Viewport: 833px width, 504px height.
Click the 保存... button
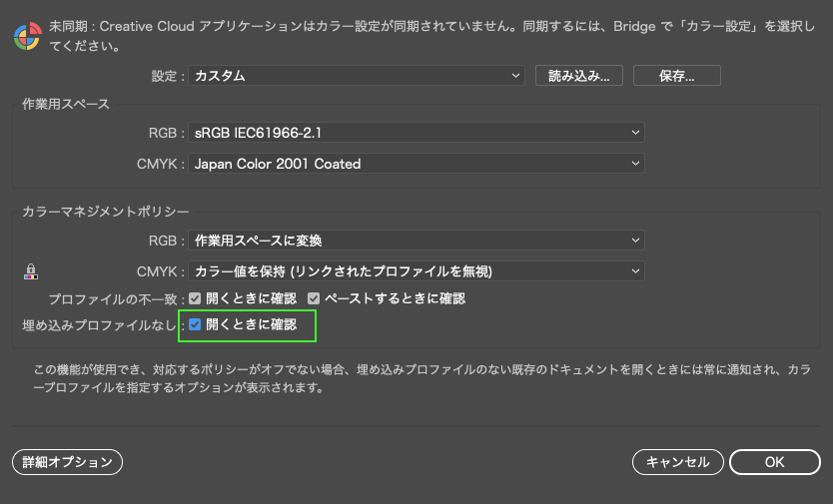click(x=677, y=76)
